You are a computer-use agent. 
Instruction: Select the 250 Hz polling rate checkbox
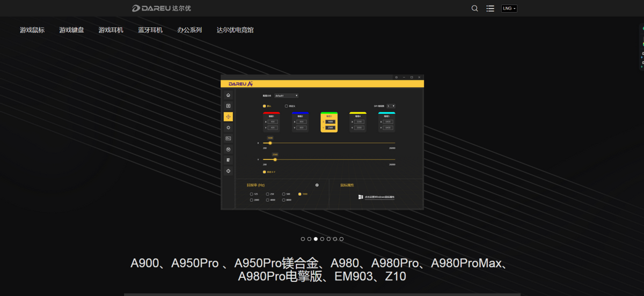click(x=267, y=194)
